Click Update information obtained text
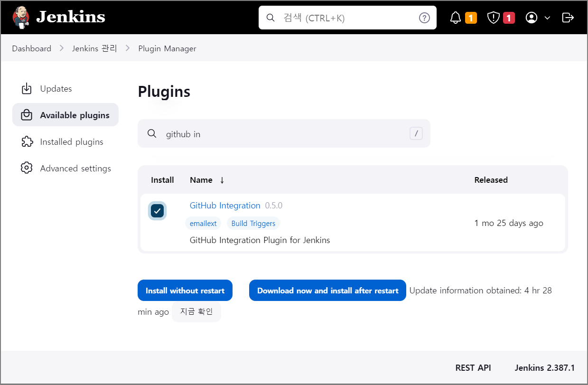The height and width of the screenshot is (385, 588). tap(480, 291)
